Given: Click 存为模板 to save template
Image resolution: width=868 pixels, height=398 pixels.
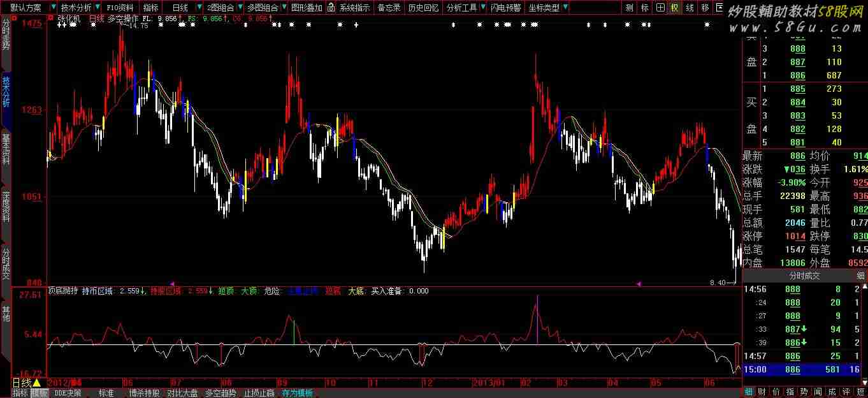Looking at the screenshot, I should click(297, 393).
